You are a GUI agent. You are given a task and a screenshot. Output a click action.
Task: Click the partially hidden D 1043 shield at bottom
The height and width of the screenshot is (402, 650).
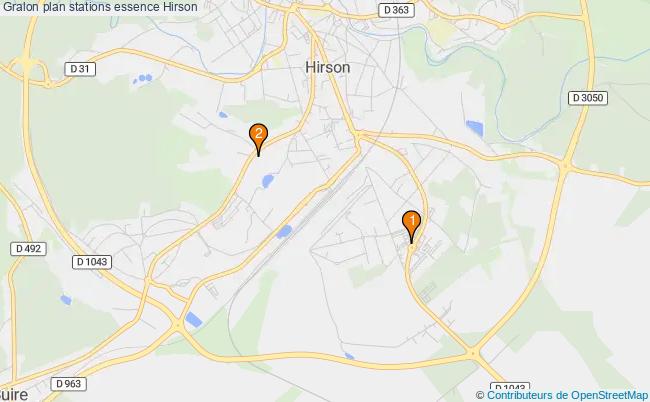(x=510, y=387)
